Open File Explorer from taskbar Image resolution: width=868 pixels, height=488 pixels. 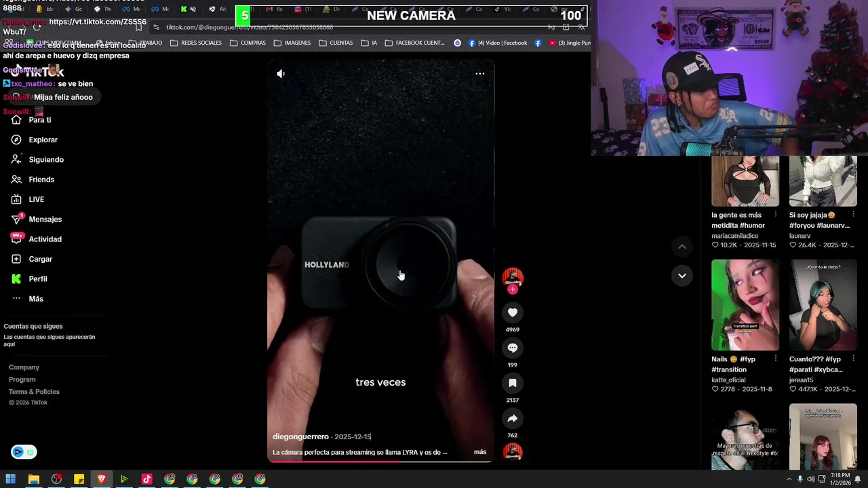click(33, 479)
